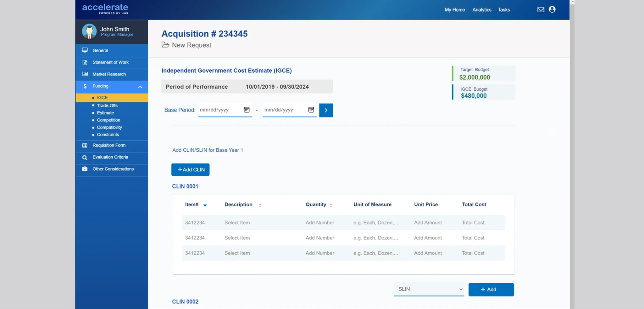Click the Market Research chart icon
This screenshot has height=309, width=644.
85,74
